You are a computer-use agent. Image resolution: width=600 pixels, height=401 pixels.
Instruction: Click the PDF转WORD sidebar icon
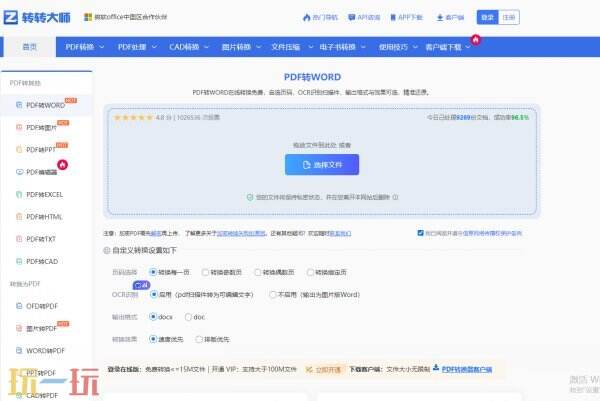[x=19, y=105]
